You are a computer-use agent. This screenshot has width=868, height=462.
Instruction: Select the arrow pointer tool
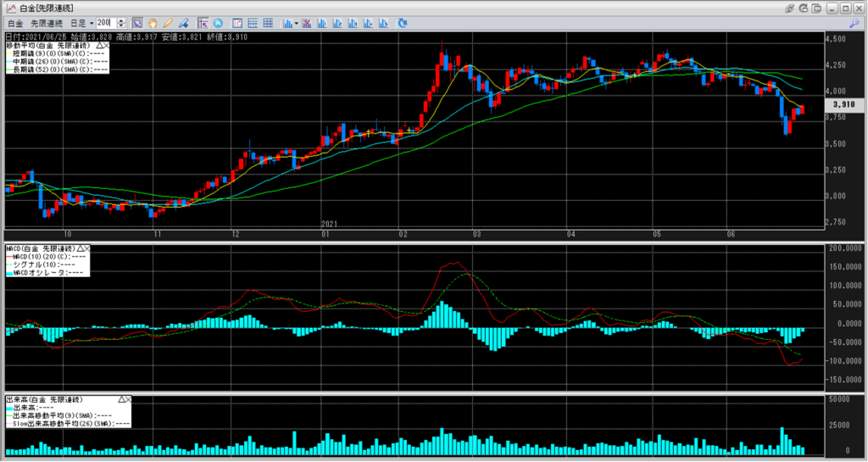(x=137, y=22)
